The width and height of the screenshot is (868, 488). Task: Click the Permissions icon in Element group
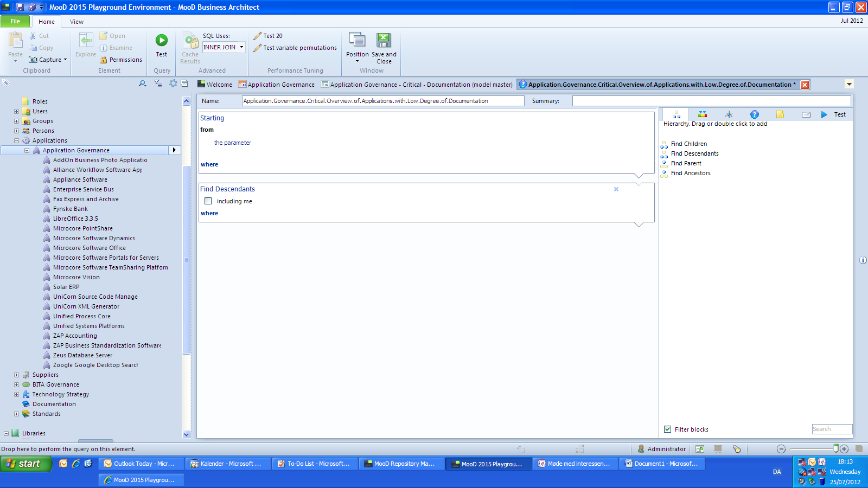104,60
